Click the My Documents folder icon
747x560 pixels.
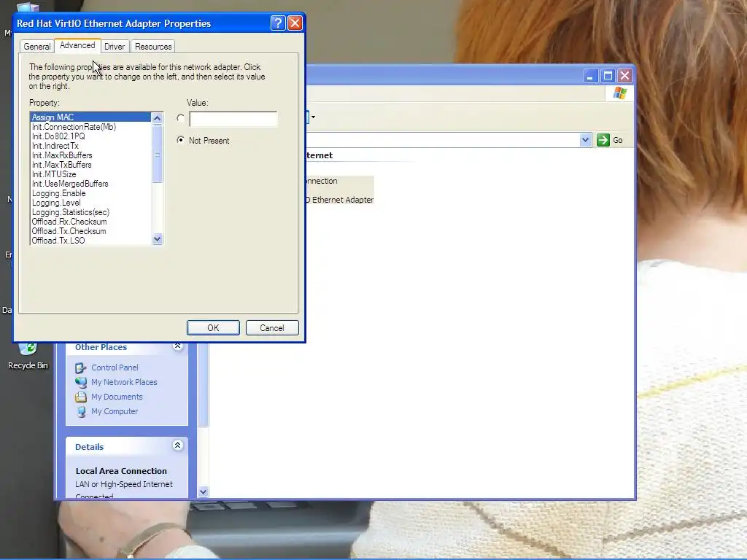[x=81, y=397]
